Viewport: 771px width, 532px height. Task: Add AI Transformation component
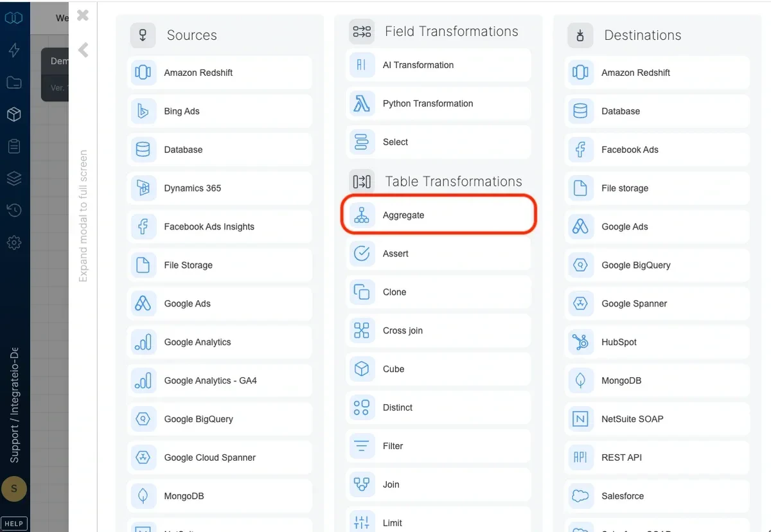(438, 65)
